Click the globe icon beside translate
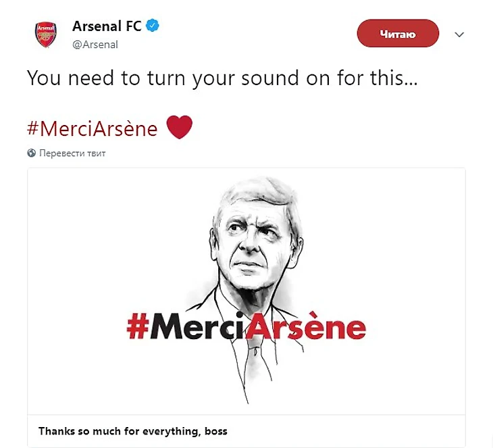Image resolution: width=493 pixels, height=448 pixels. point(31,153)
